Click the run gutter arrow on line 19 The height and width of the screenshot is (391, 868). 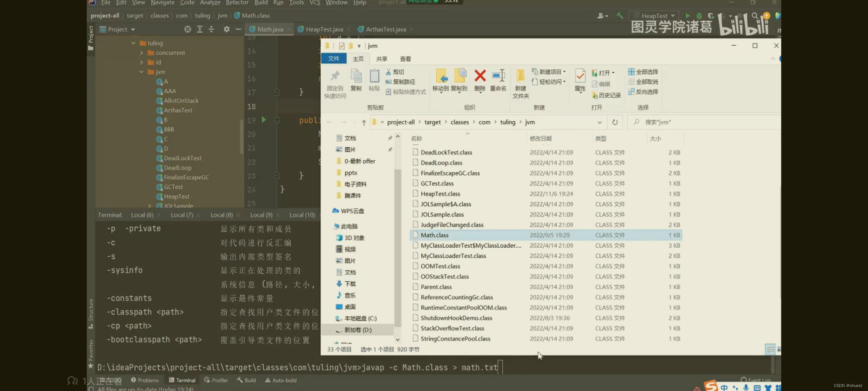tap(264, 120)
